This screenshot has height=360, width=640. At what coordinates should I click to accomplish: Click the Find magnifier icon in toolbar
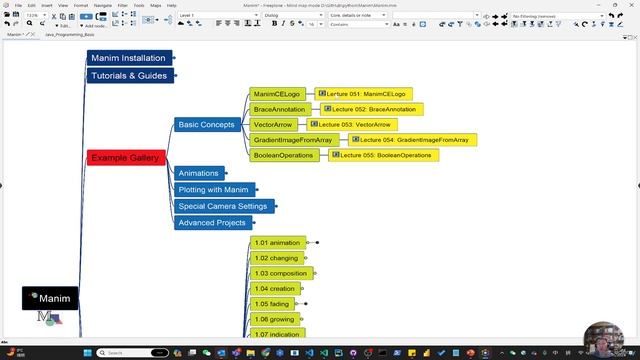29,24
